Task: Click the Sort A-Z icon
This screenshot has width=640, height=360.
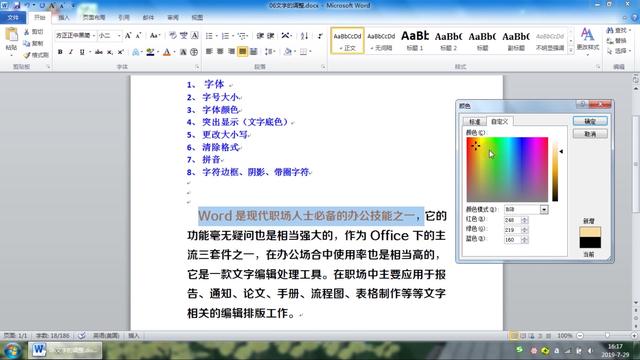Action: coord(304,36)
